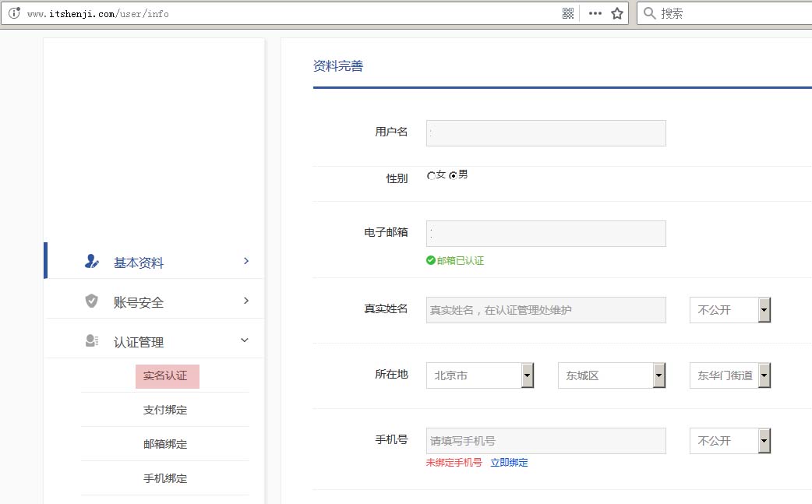Select the 男 gender radio button
Viewport: 812px width, 504px height.
(453, 176)
